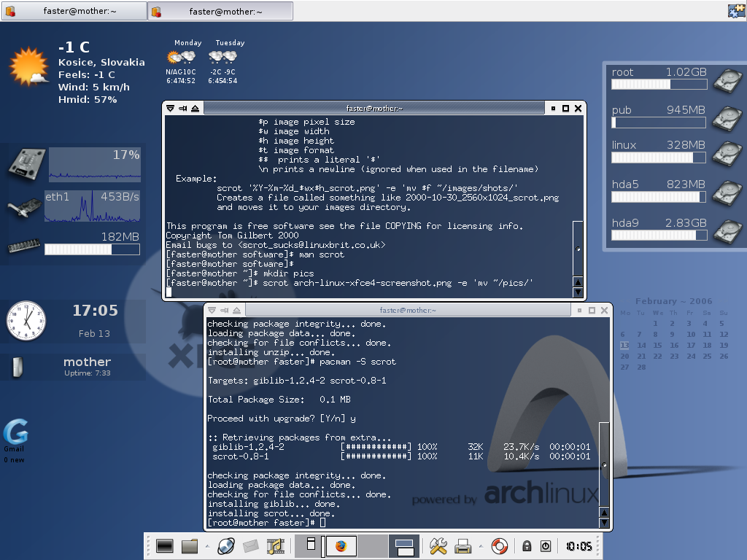Select the second faster@mother:~ taskbar entry
Screen dimensions: 747x560
pos(219,10)
